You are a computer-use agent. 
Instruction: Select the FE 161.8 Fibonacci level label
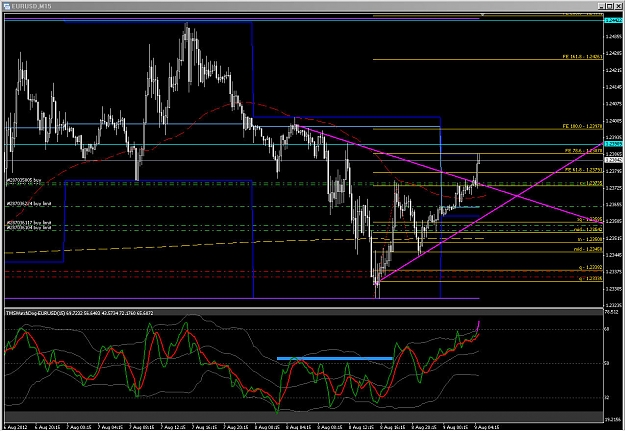(x=582, y=57)
